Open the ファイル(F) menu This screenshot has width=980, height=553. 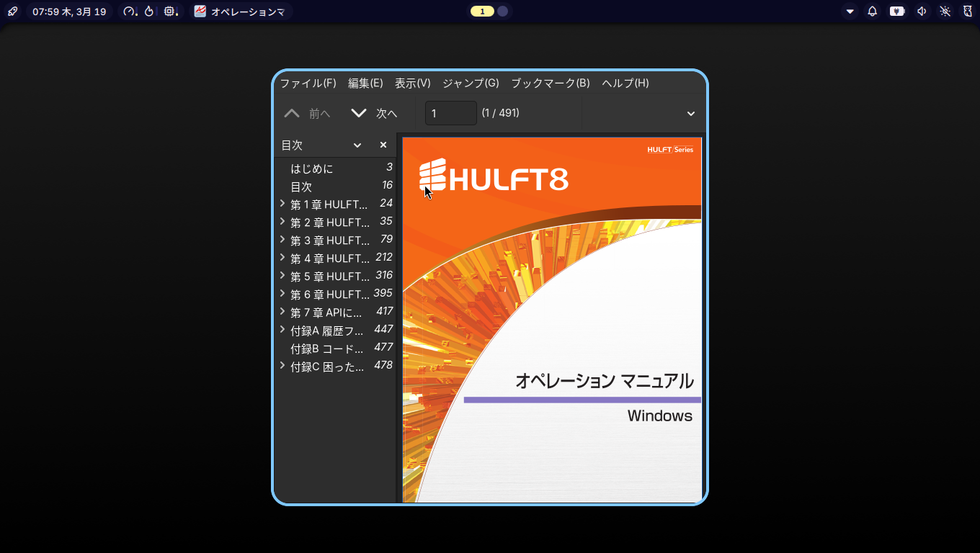[308, 83]
